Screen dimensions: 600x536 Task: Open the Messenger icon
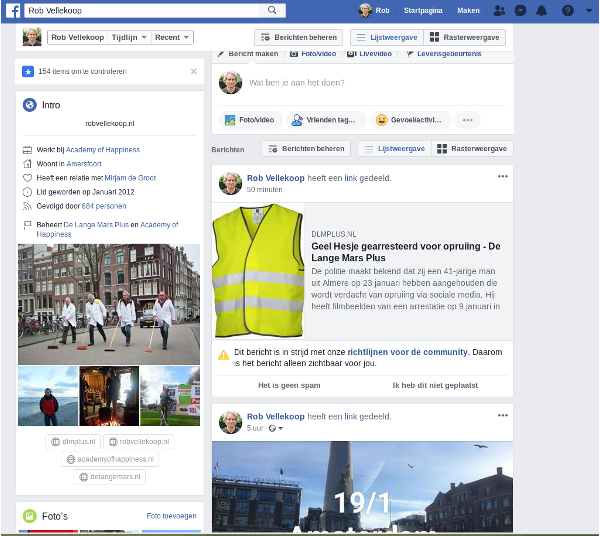(x=520, y=10)
